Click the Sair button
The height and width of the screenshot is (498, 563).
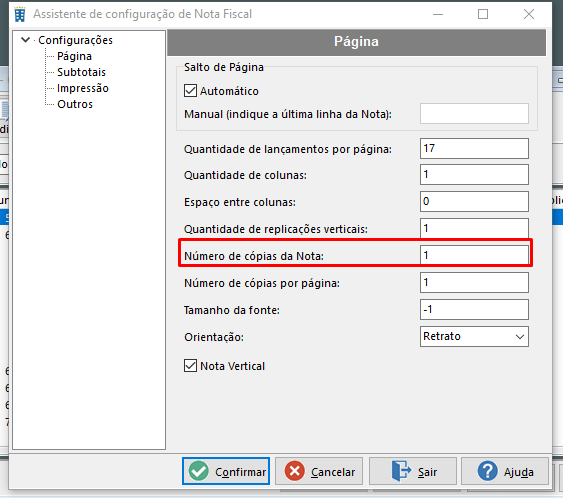pos(413,471)
